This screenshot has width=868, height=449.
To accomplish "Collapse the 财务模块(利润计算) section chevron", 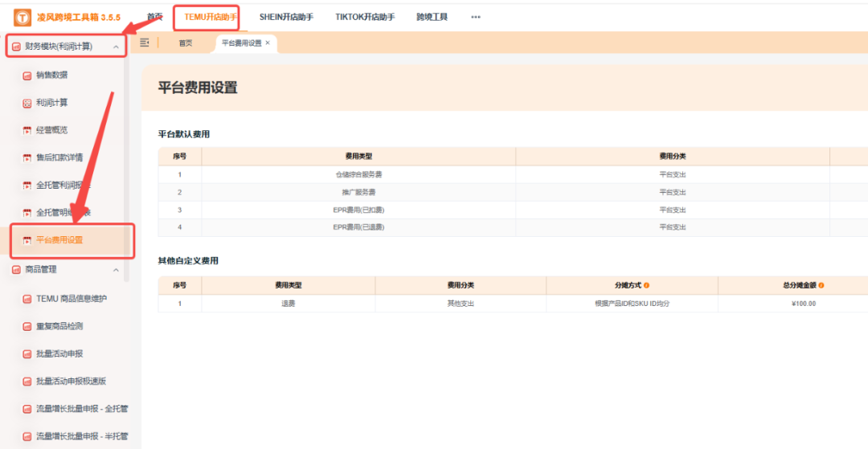I will 116,47.
